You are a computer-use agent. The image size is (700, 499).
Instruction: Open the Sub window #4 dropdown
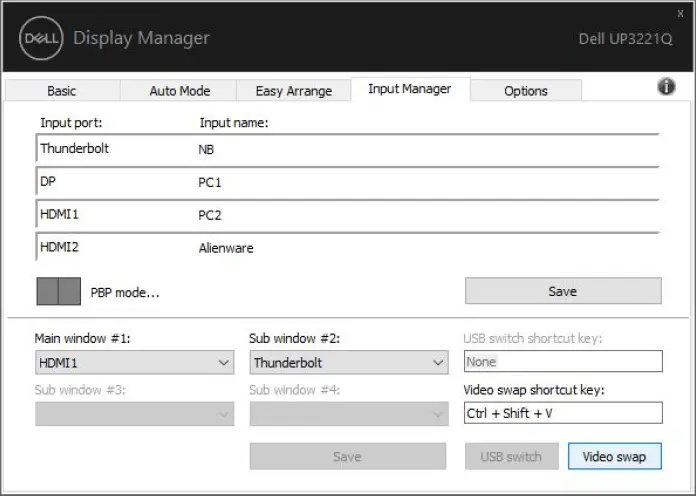pos(349,414)
